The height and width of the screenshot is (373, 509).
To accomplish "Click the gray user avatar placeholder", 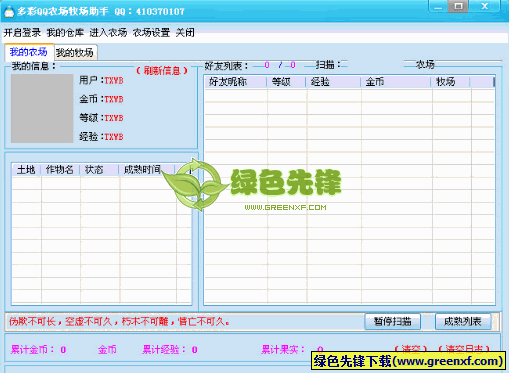I will click(x=42, y=108).
